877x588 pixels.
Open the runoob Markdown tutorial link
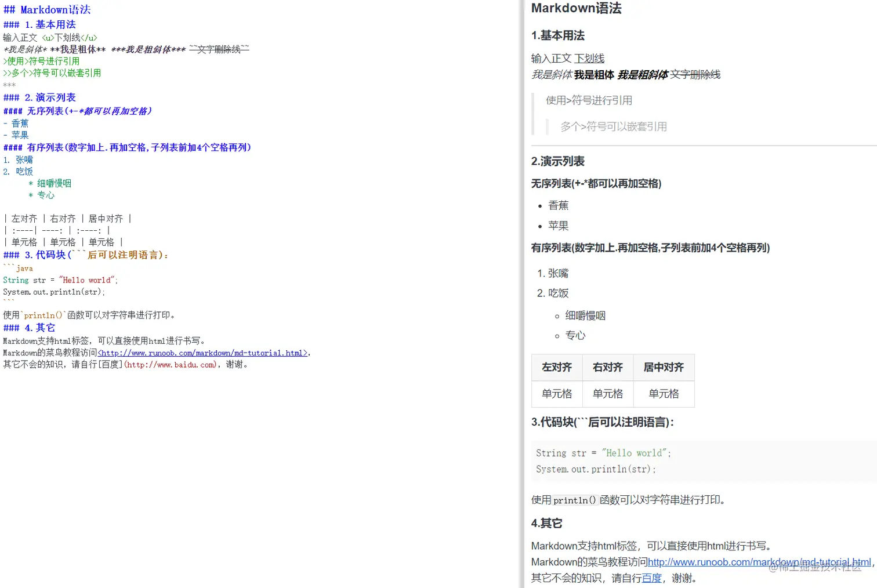pyautogui.click(x=754, y=561)
